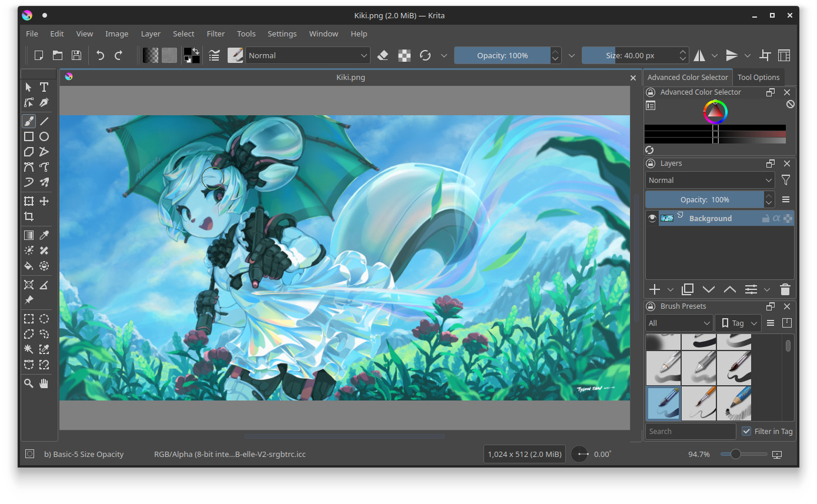Select the Transform tool

(x=28, y=201)
